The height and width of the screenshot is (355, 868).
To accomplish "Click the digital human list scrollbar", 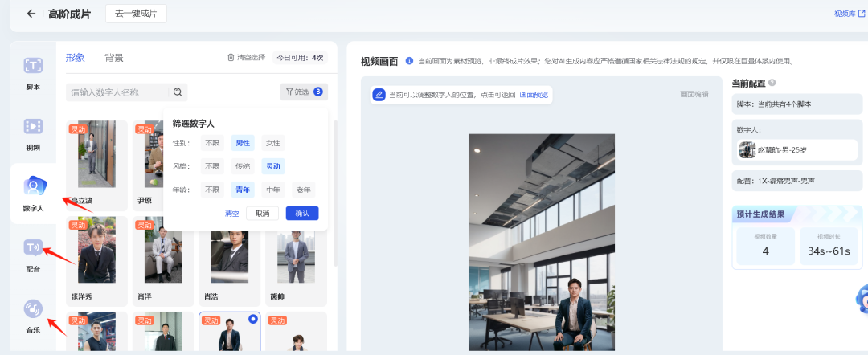I will click(x=334, y=194).
